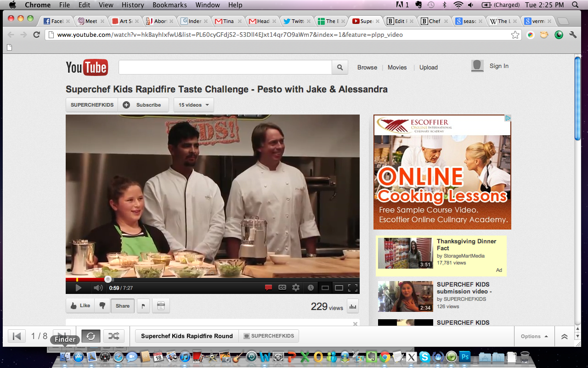588x368 pixels.
Task: Click the Watch Later clock icon
Action: (x=311, y=288)
